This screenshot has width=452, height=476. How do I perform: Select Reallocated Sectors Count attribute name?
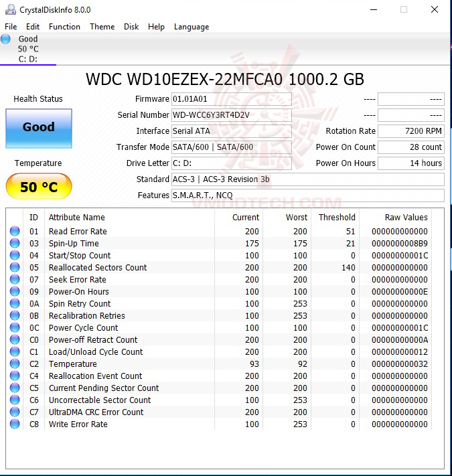click(x=98, y=267)
